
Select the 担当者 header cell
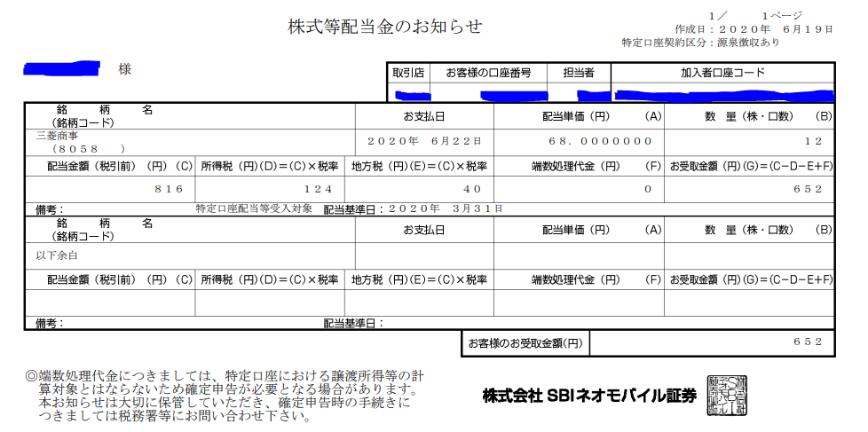pyautogui.click(x=579, y=73)
